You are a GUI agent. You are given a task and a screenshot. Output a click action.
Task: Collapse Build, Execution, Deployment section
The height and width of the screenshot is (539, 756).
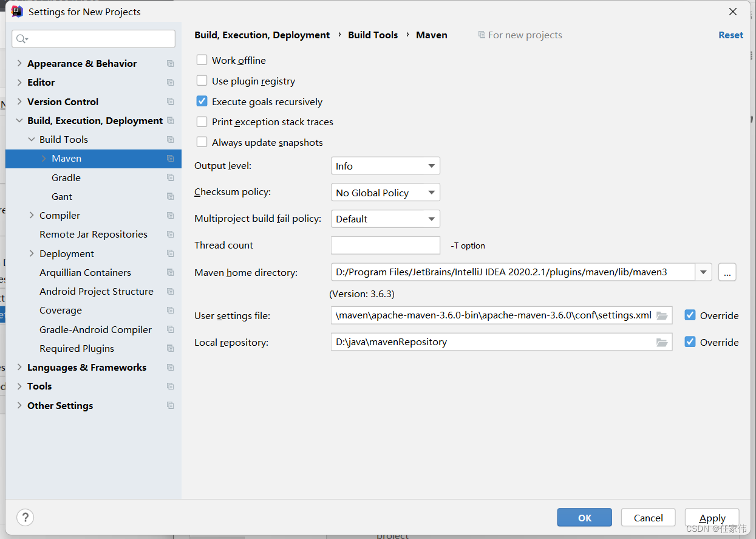pos(19,120)
